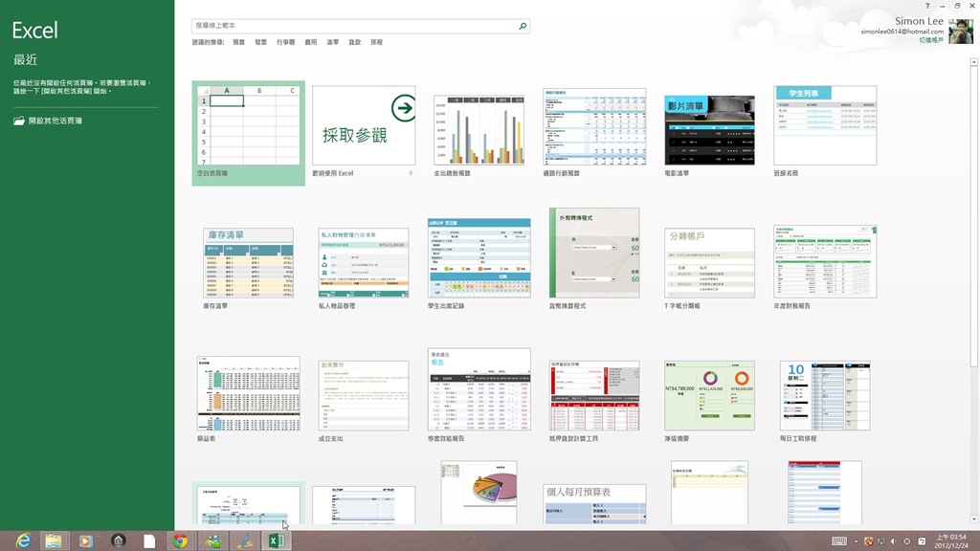Open the pen journal icon in taskbar
The image size is (980, 551).
[x=244, y=541]
